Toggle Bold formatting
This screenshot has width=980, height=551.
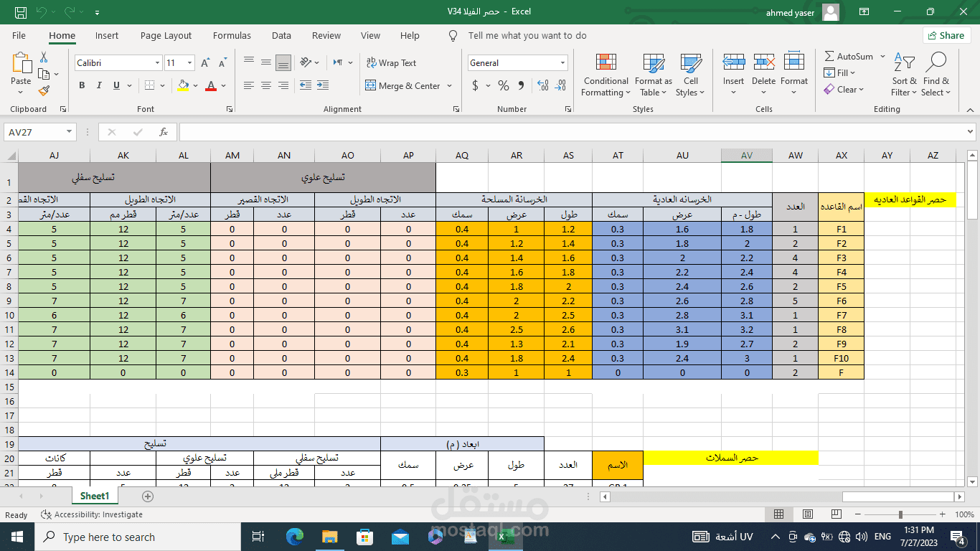tap(82, 85)
